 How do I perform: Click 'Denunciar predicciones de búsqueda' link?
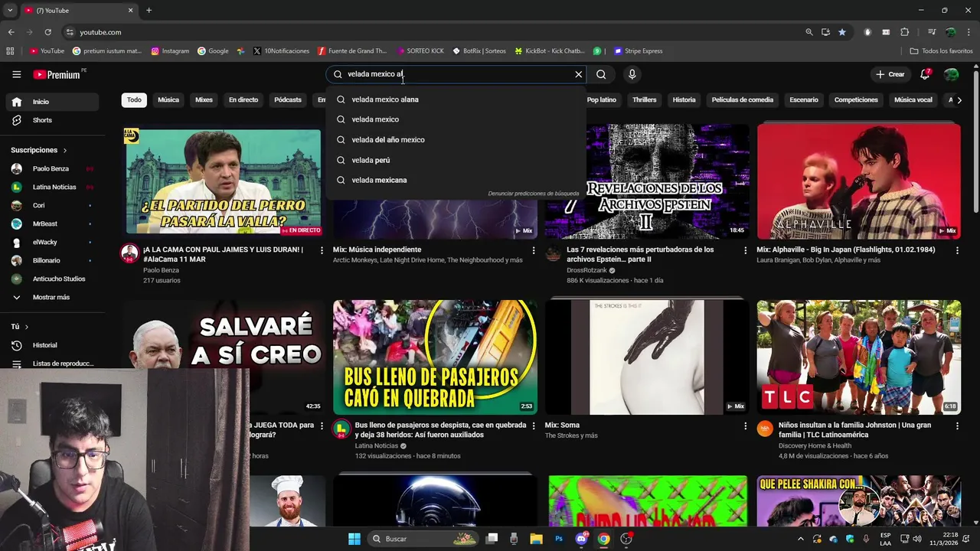pyautogui.click(x=534, y=194)
